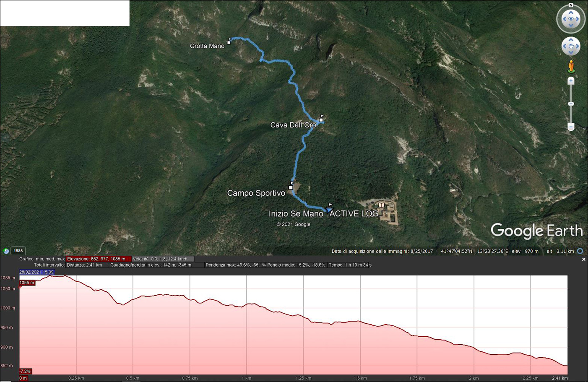This screenshot has height=382, width=588.
Task: Click the alt 3.11 km readout
Action: 560,252
